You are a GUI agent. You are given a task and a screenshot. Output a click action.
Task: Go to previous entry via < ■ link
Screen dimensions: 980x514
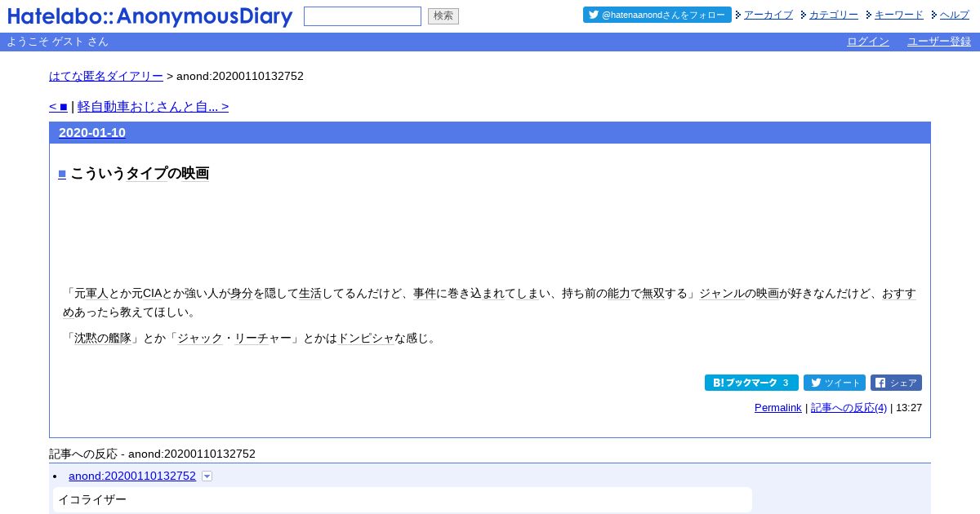point(58,107)
